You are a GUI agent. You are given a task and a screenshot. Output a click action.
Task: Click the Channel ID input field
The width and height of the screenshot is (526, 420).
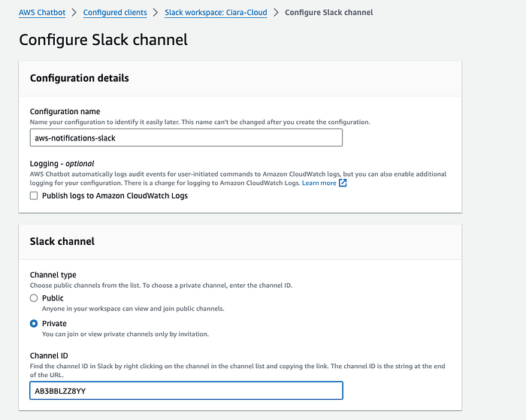(x=186, y=391)
